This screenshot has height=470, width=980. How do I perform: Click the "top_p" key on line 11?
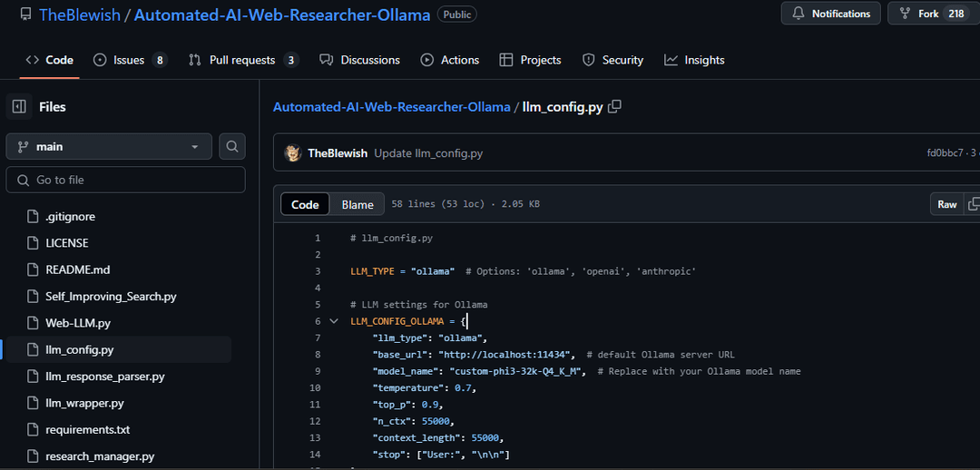pos(391,405)
